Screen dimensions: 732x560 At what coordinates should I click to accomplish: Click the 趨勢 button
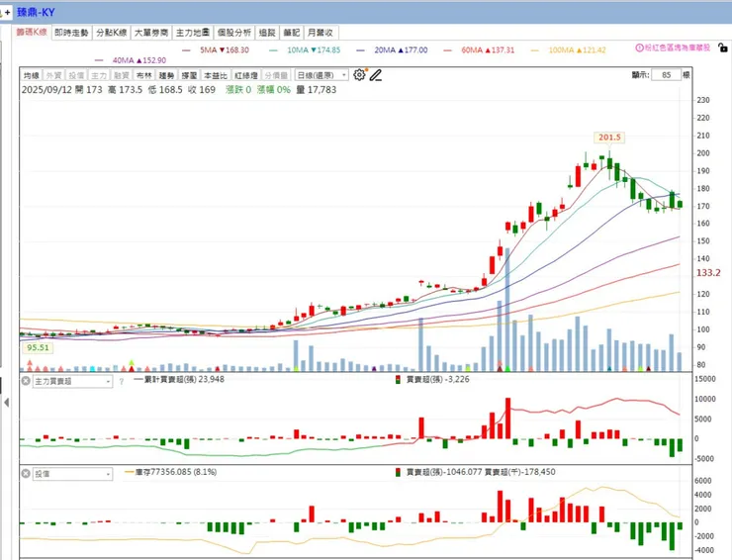coord(166,75)
